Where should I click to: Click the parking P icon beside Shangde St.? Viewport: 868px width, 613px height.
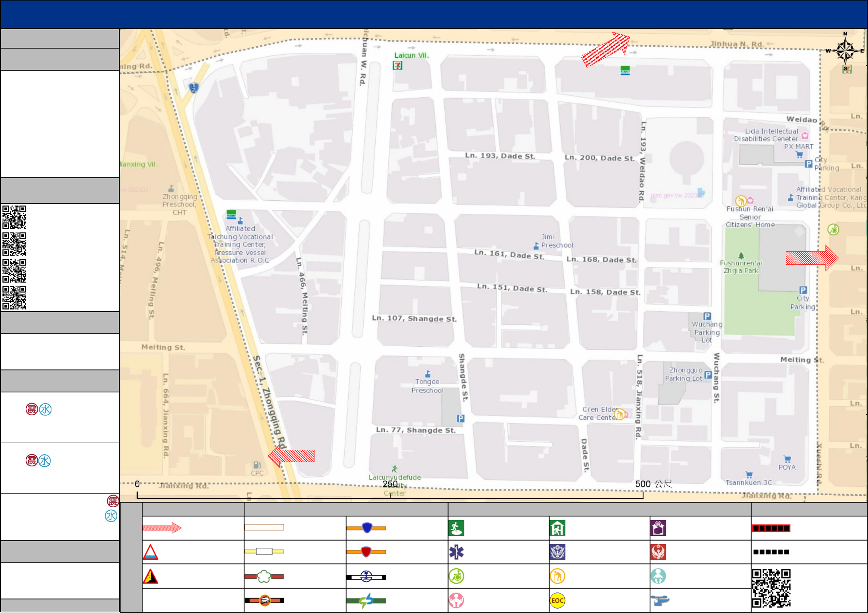coord(460,419)
